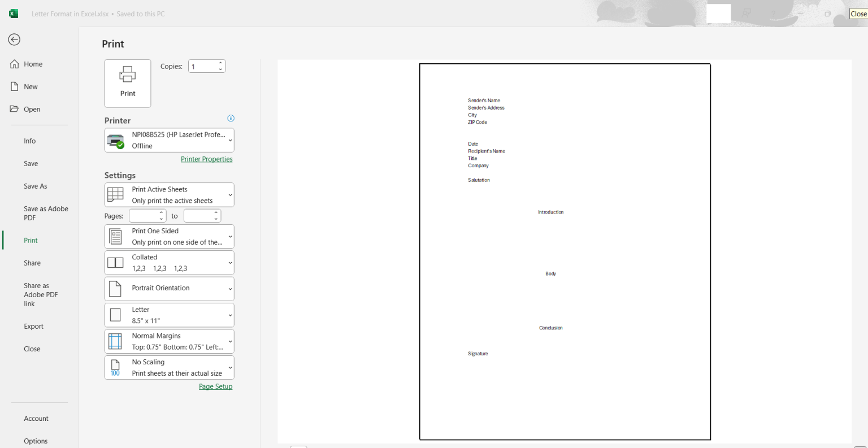The height and width of the screenshot is (448, 868).
Task: Click the info icon beside the Printer heading
Action: coord(231,118)
